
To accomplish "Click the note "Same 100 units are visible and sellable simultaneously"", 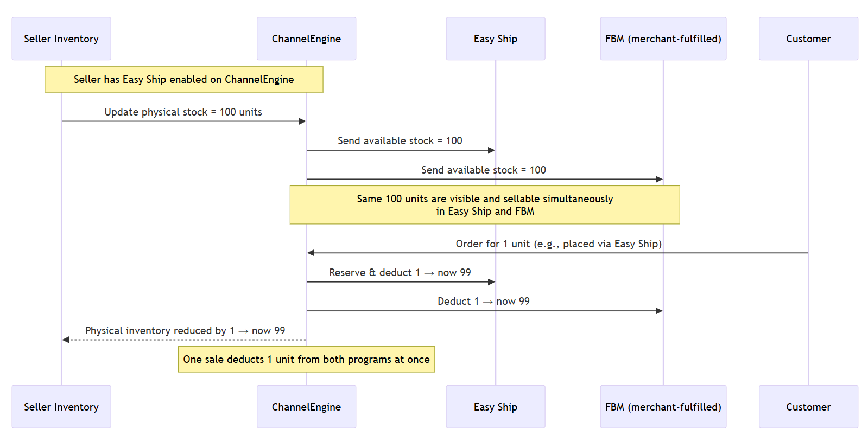I will pos(485,205).
